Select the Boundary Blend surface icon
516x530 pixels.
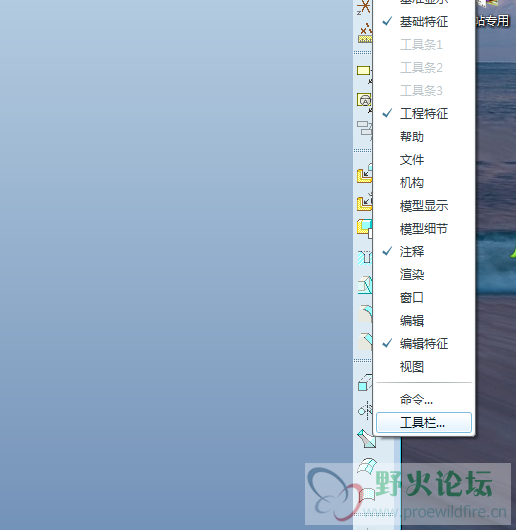click(367, 466)
